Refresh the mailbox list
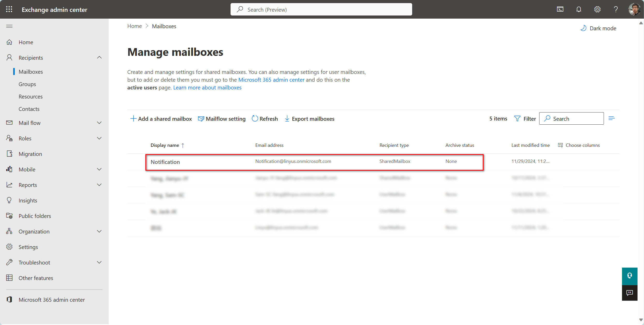 pos(264,119)
